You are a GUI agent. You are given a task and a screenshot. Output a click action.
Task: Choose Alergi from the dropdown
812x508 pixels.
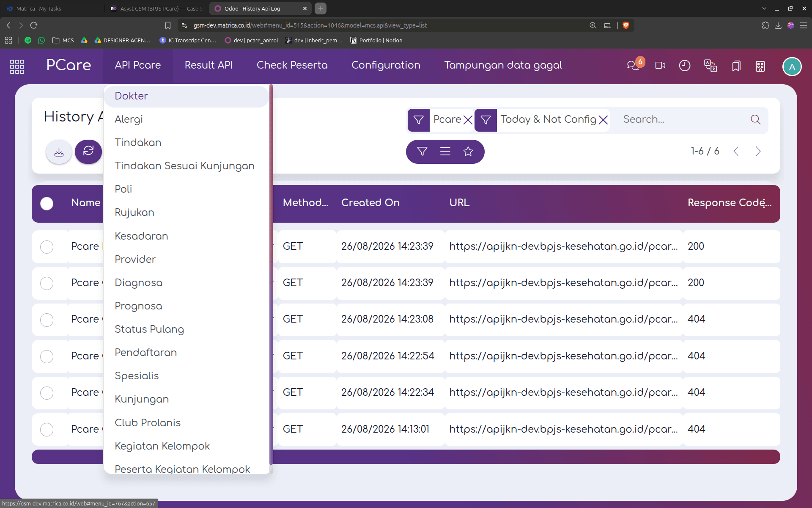pyautogui.click(x=186, y=119)
